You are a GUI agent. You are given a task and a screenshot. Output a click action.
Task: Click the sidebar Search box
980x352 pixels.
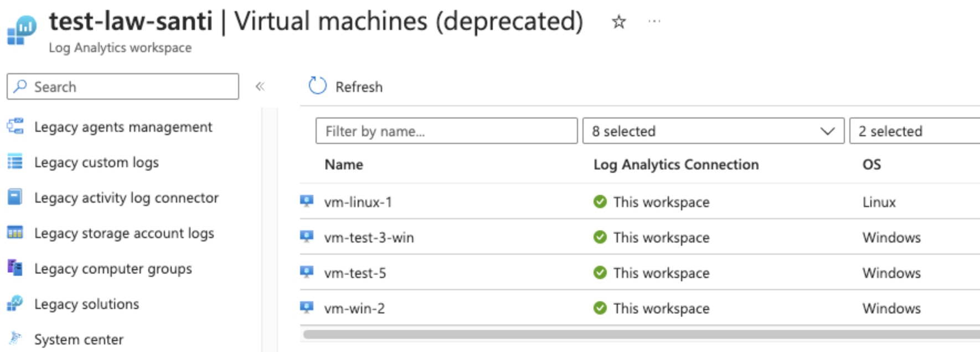123,87
